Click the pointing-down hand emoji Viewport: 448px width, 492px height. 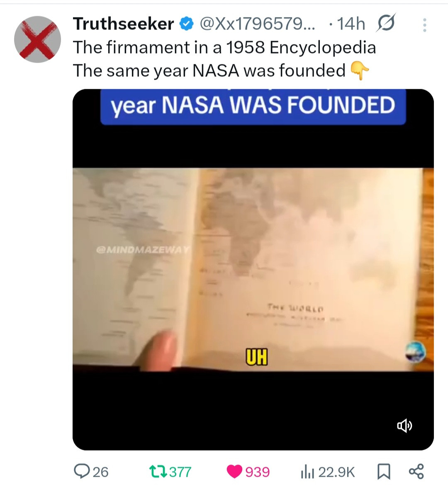tap(359, 70)
